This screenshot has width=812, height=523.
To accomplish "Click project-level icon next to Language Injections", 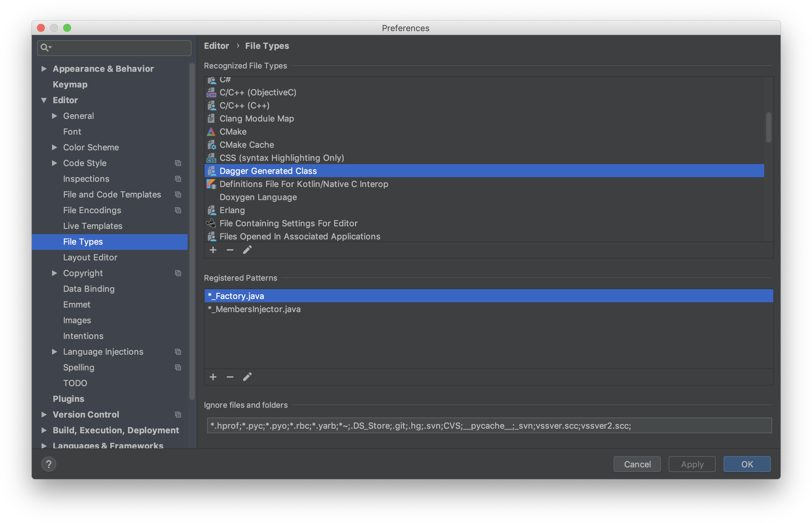I will click(178, 352).
